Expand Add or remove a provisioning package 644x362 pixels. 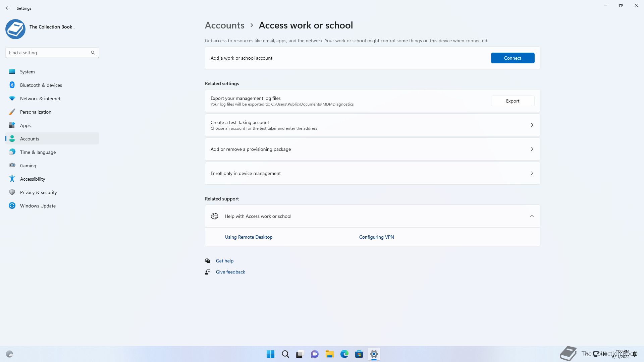point(532,149)
